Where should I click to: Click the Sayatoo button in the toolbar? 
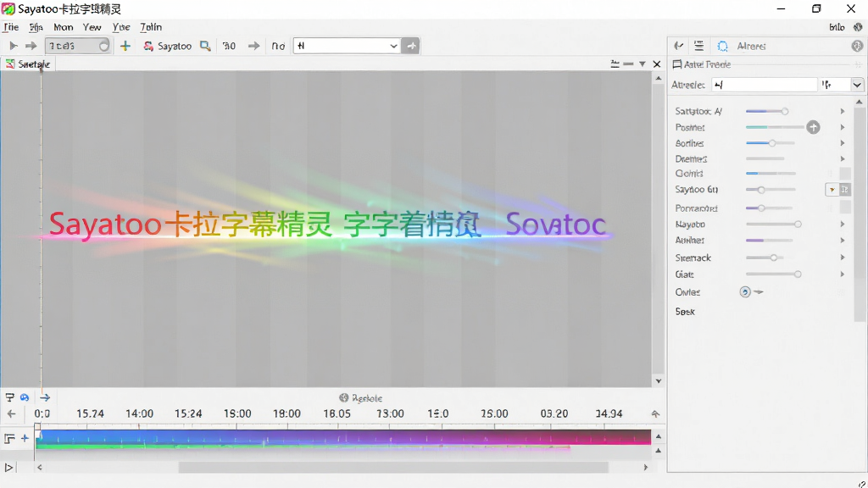click(167, 46)
